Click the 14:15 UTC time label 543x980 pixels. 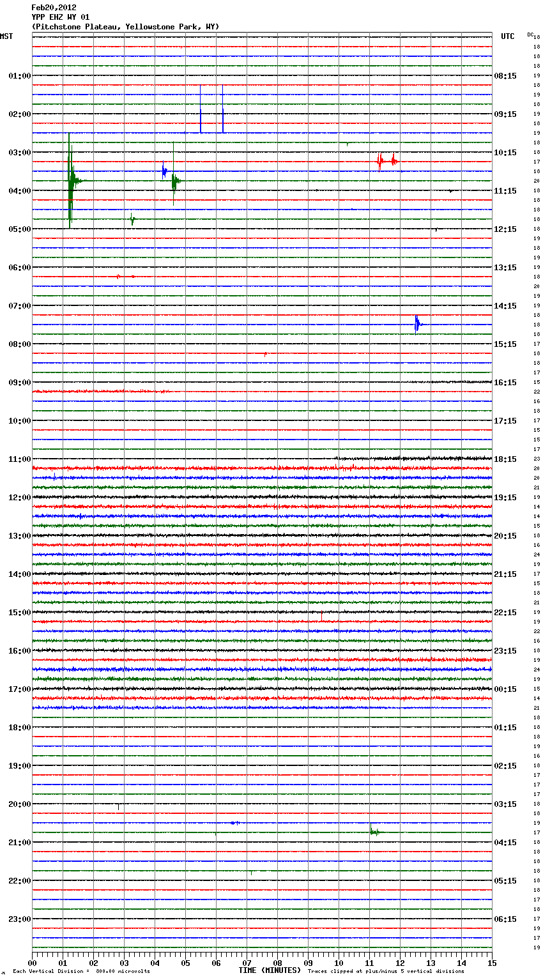505,306
